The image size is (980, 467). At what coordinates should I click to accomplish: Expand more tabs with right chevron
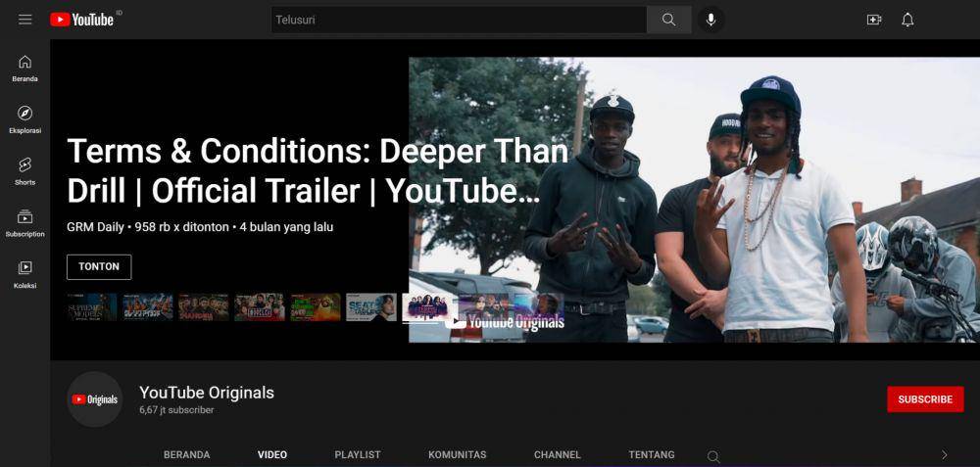click(x=945, y=455)
